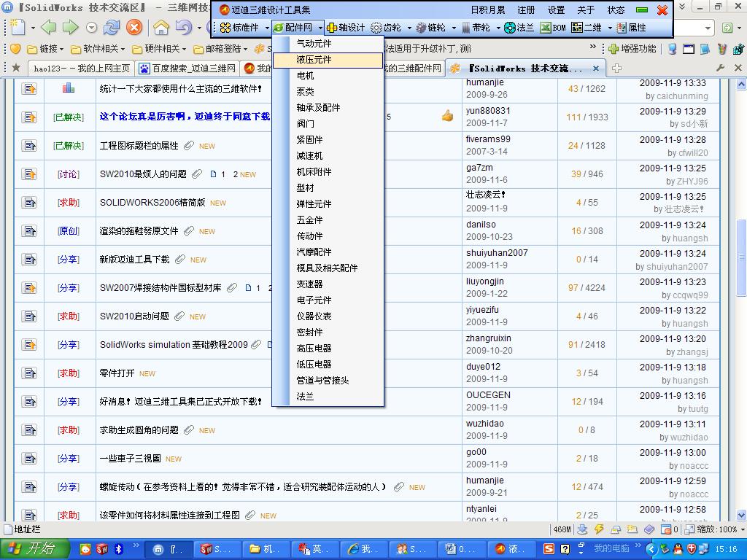Stop page loading with red X
The height and width of the screenshot is (560, 747).
134,27
